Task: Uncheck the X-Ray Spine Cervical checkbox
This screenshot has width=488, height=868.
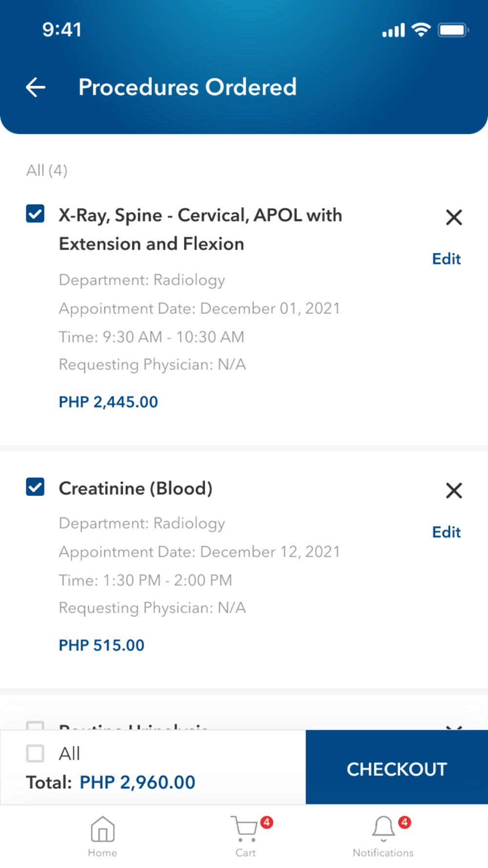Action: click(35, 214)
